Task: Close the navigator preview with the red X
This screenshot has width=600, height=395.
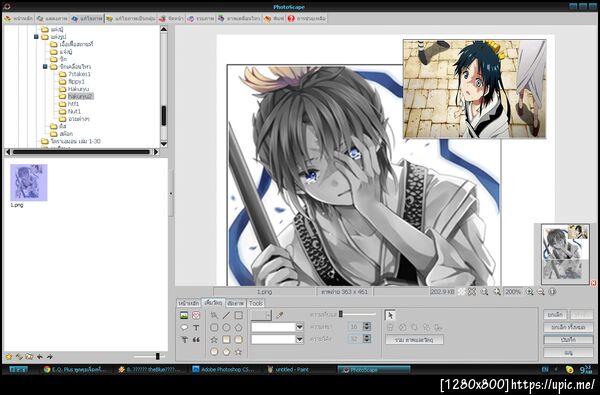Action: tap(593, 283)
